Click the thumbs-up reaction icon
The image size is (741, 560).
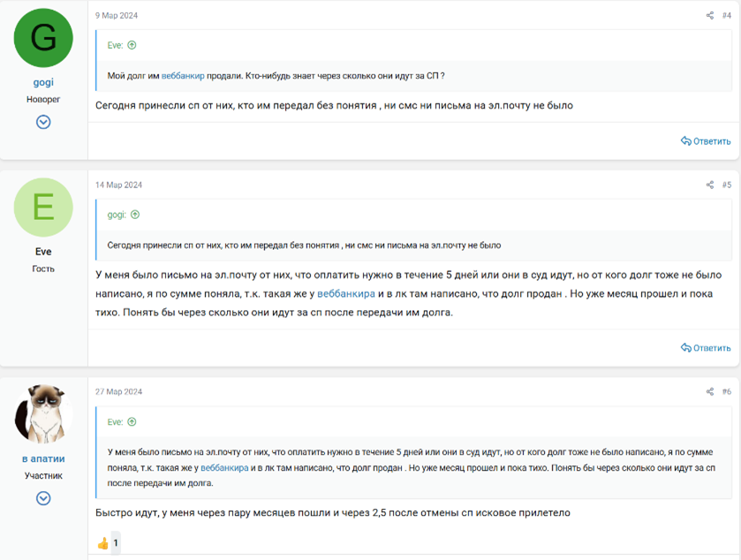pyautogui.click(x=103, y=543)
